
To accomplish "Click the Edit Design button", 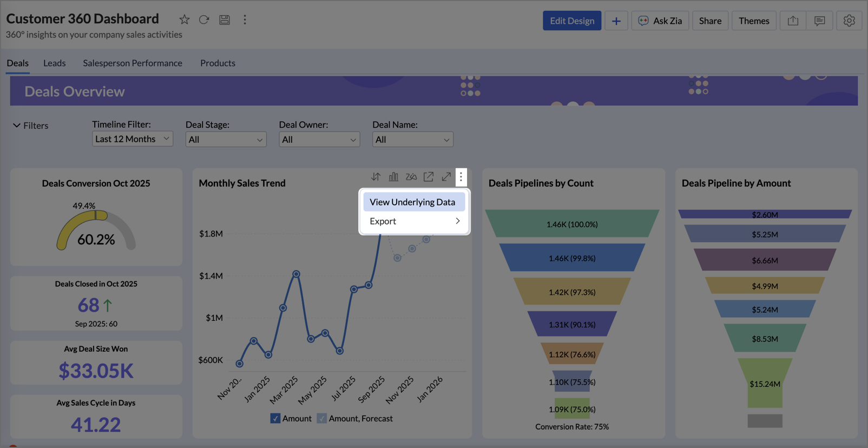I will point(571,21).
